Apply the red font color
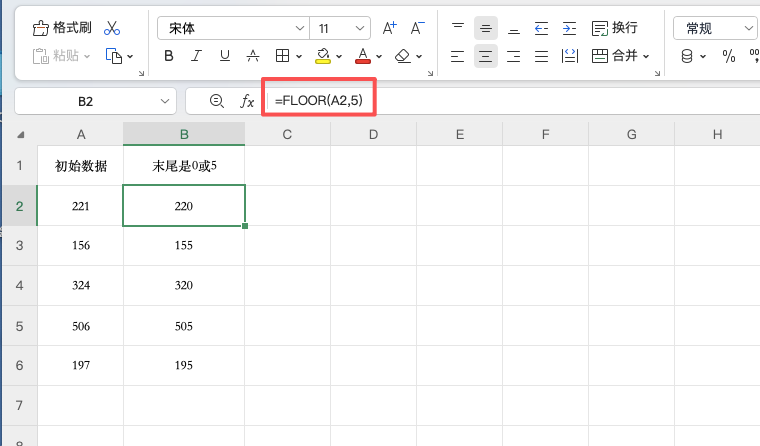 [x=362, y=56]
